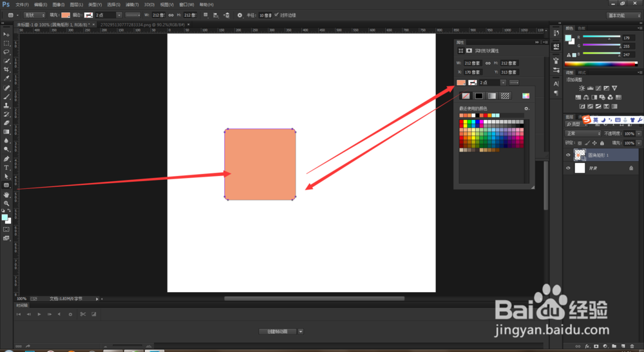Click the X position field showing 170 像素
This screenshot has height=352, width=644.
[x=473, y=72]
